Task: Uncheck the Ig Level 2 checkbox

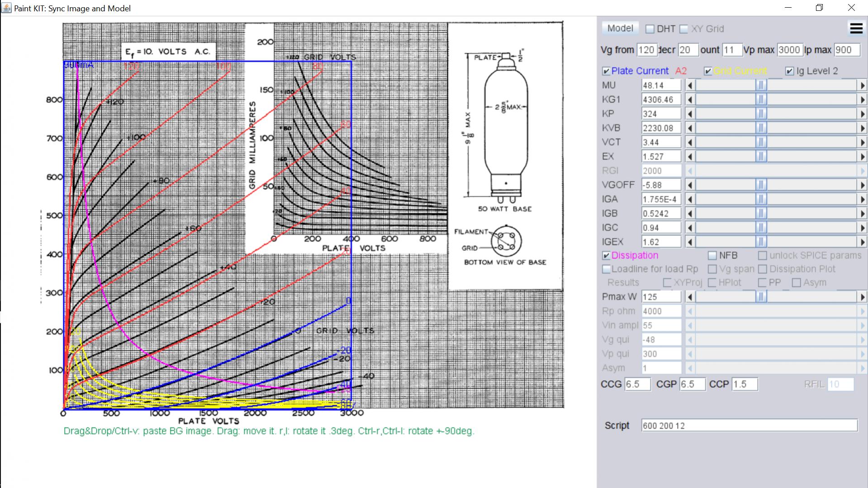Action: pos(790,71)
